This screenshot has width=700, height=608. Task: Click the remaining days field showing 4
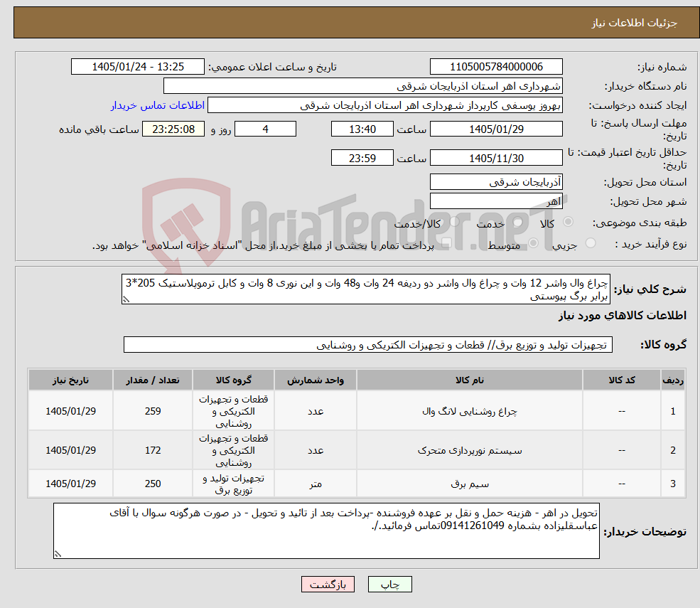pos(265,129)
